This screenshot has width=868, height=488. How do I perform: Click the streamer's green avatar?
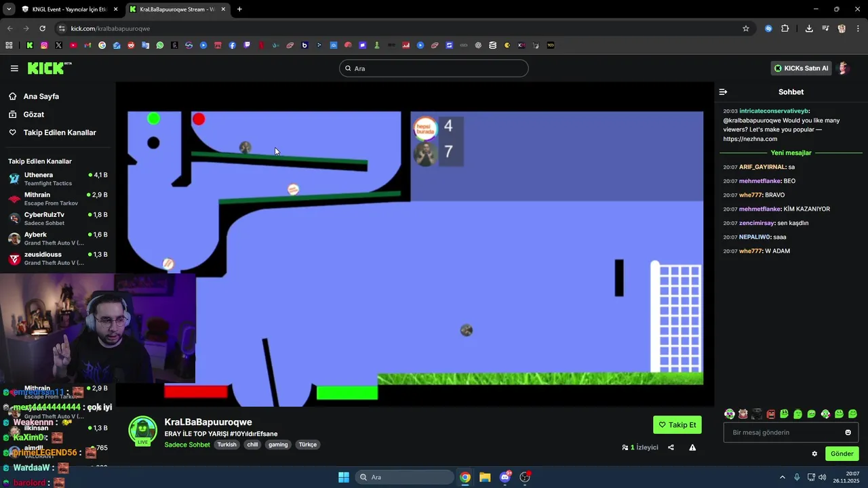[142, 430]
